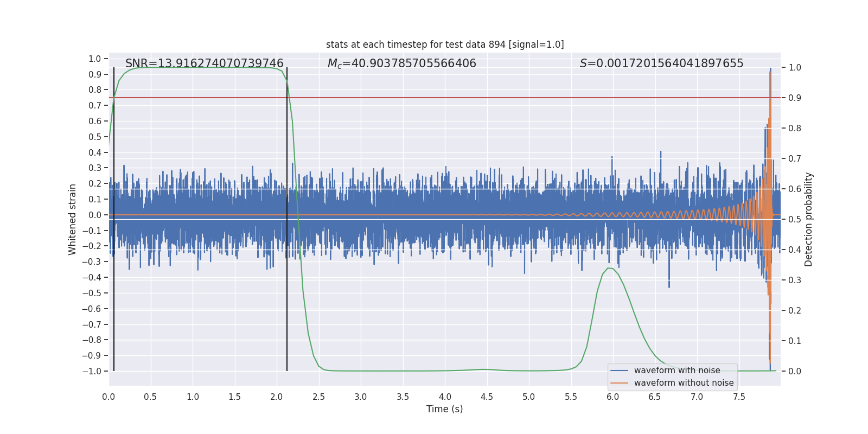Click "0.8" on the Detection probability axis
The width and height of the screenshot is (868, 434).
795,129
